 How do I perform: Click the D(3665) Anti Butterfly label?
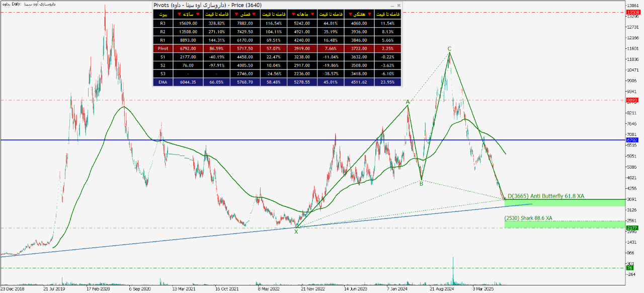point(545,196)
